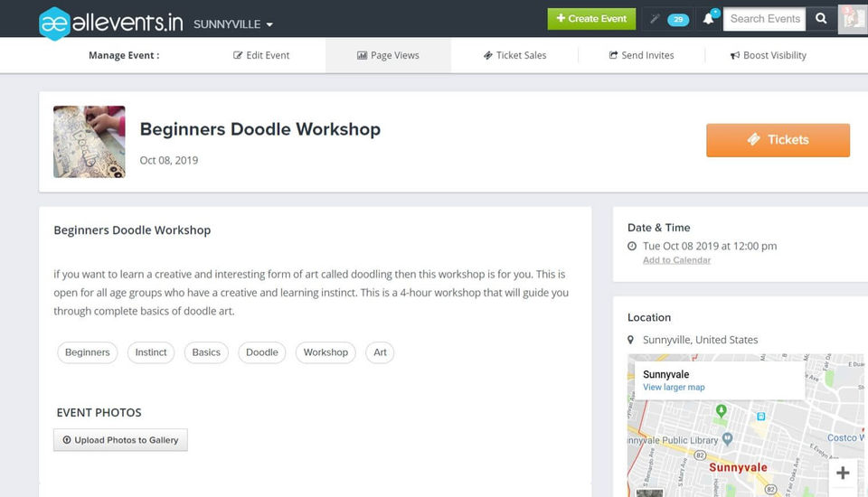Select the Workshop tag
This screenshot has height=497, width=868.
pyautogui.click(x=325, y=352)
